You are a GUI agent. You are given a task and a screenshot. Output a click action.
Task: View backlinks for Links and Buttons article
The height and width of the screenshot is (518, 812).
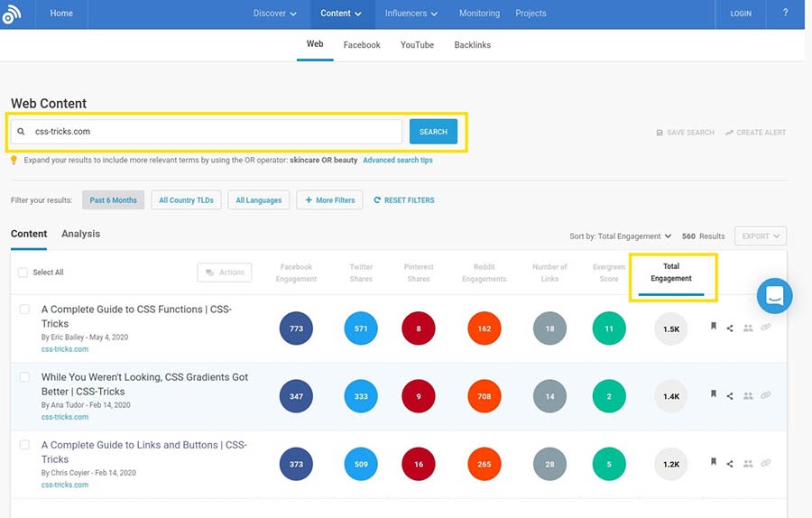[x=766, y=463]
